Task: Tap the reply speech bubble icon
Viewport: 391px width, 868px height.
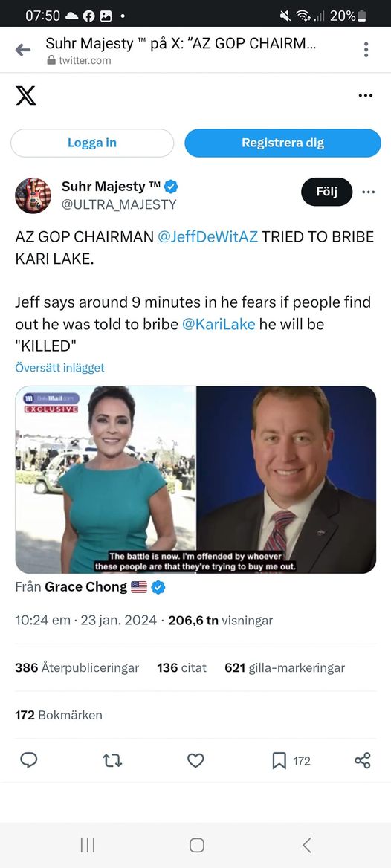Action: tap(29, 760)
